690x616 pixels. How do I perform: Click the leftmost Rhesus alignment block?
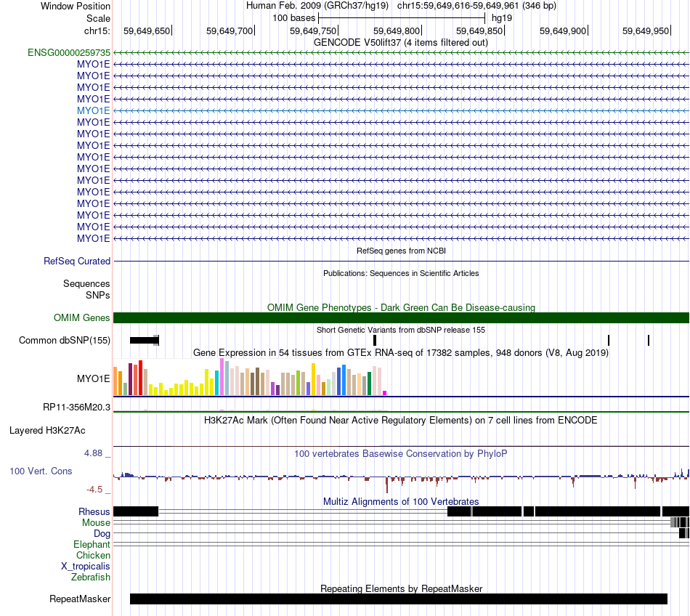[136, 511]
